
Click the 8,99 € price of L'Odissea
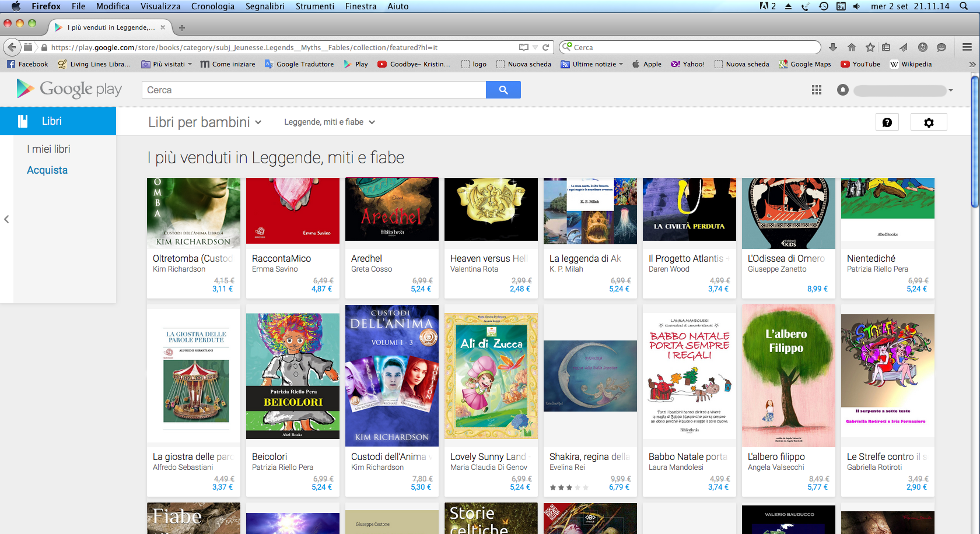[x=817, y=289]
